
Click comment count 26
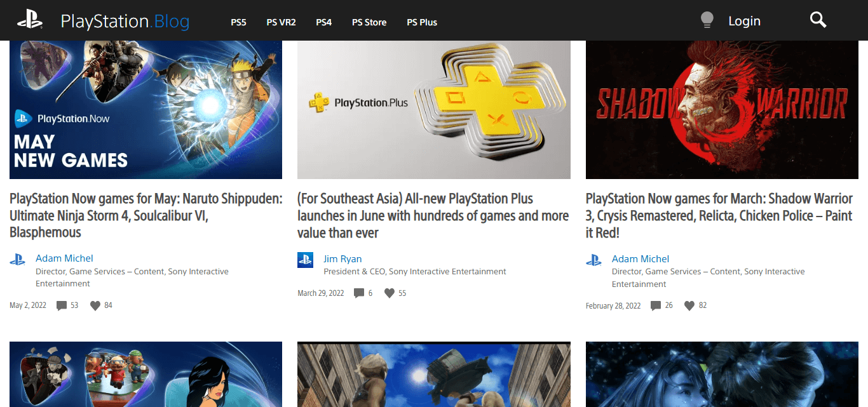point(668,306)
